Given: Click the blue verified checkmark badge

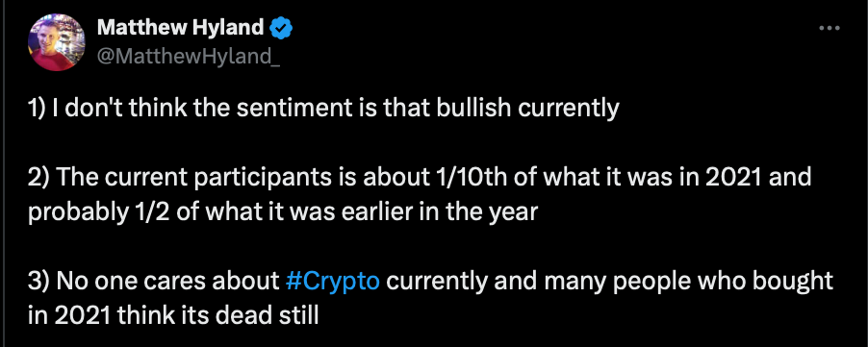Looking at the screenshot, I should (x=281, y=28).
